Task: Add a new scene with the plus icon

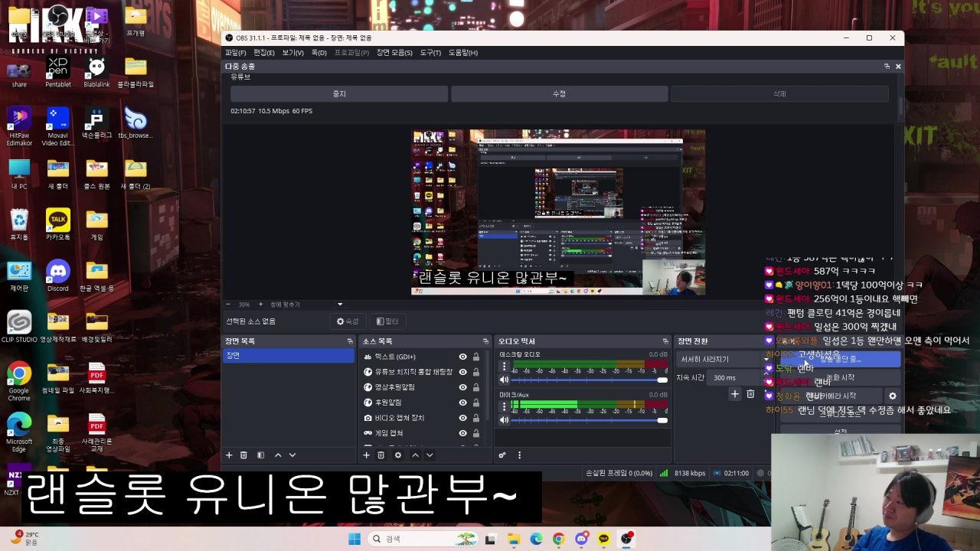Action: click(x=228, y=455)
